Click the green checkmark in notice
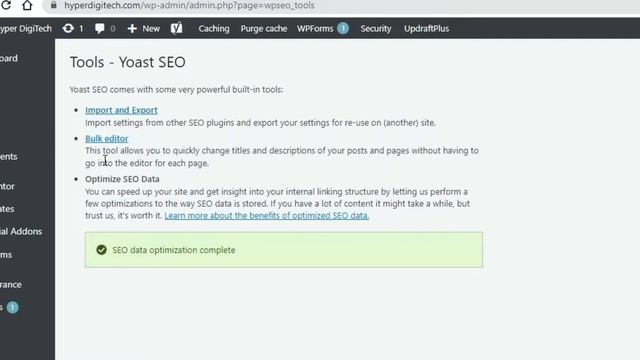This screenshot has width=640, height=360. (101, 250)
